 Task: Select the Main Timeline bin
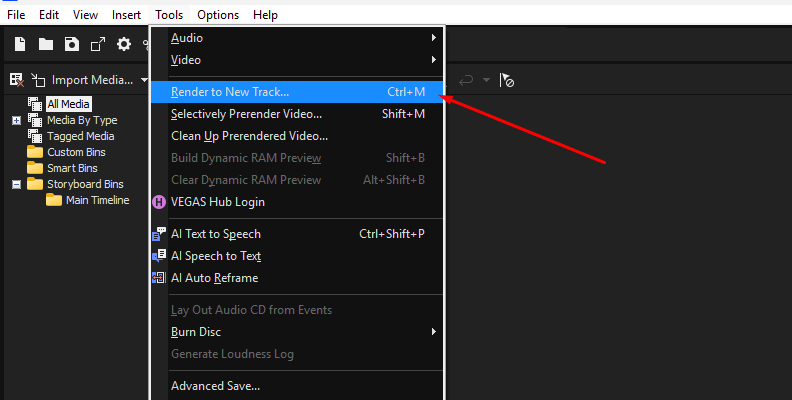97,201
